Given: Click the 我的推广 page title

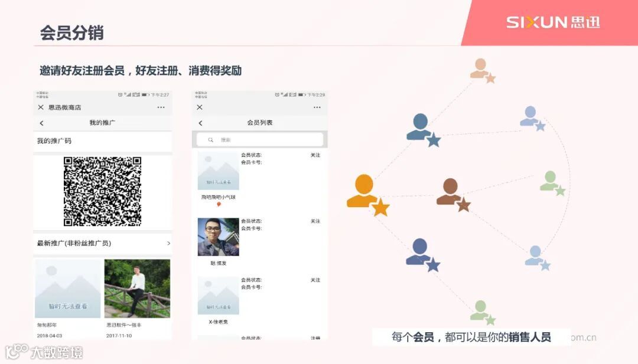Looking at the screenshot, I should click(x=102, y=123).
